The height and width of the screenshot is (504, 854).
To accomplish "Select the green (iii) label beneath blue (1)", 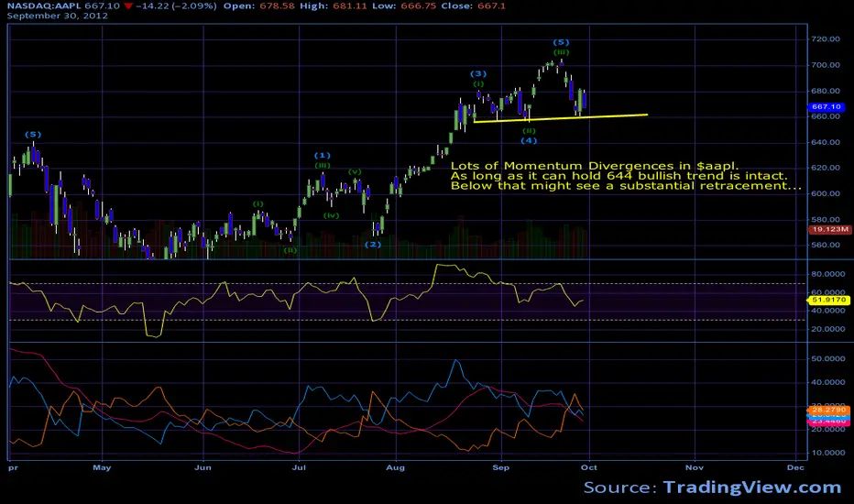I will coord(323,166).
